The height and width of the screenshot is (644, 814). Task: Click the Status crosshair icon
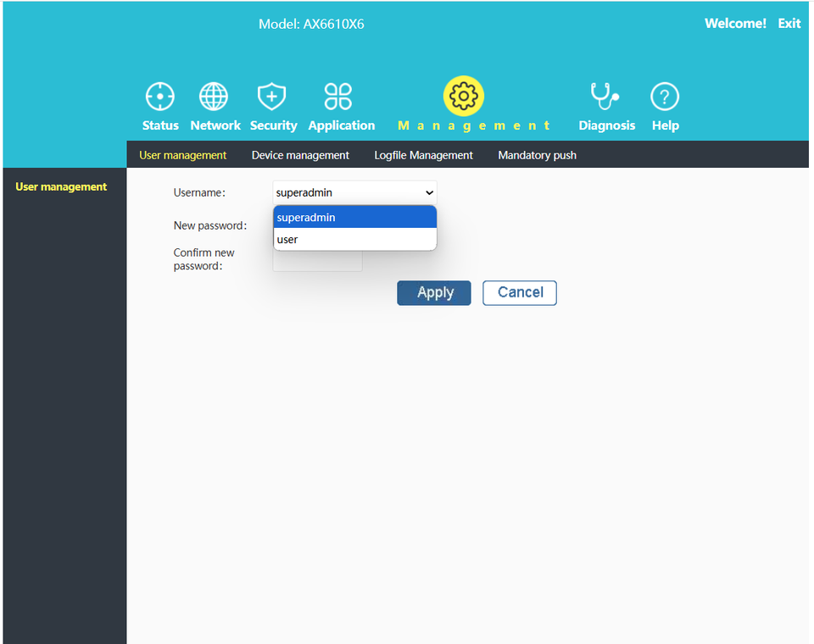coord(159,97)
